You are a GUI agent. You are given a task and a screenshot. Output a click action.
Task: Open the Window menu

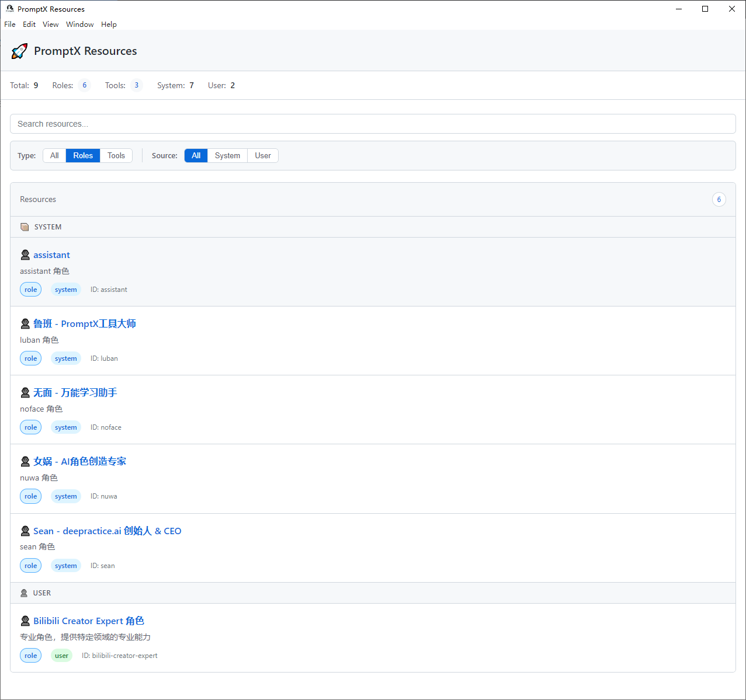[x=80, y=25]
